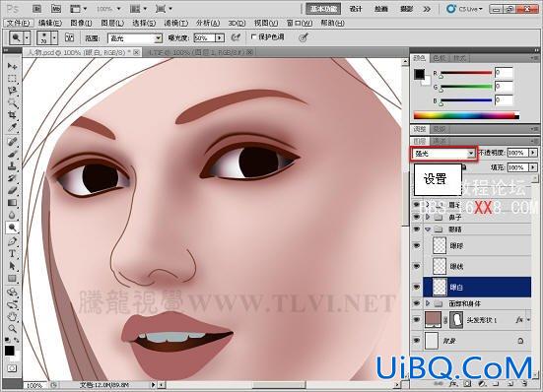Select the Lasso tool
The height and width of the screenshot is (392, 543).
[x=12, y=91]
